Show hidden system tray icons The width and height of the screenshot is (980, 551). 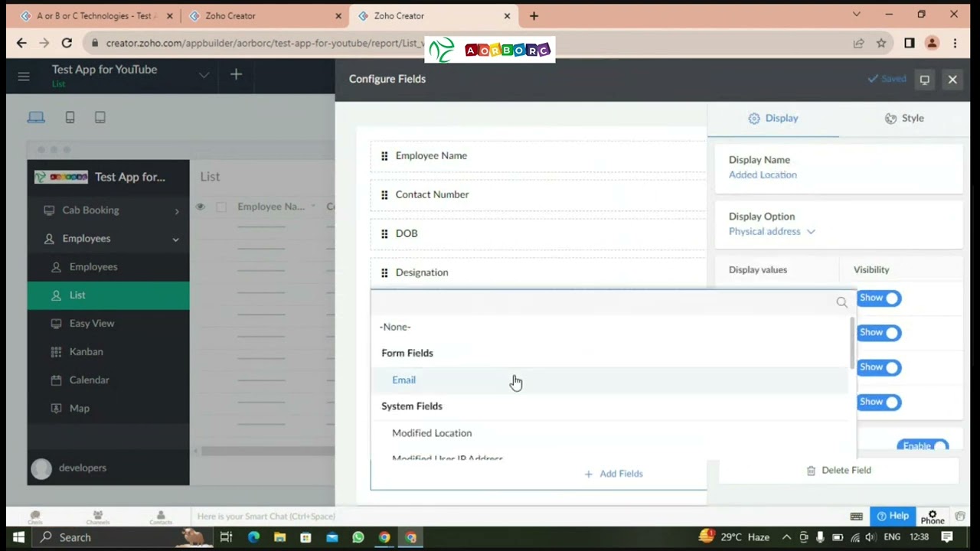click(786, 537)
